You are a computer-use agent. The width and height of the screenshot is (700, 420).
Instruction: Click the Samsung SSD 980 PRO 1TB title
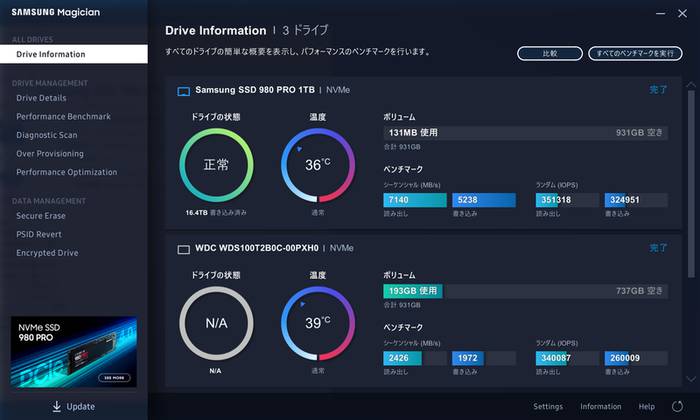(255, 90)
